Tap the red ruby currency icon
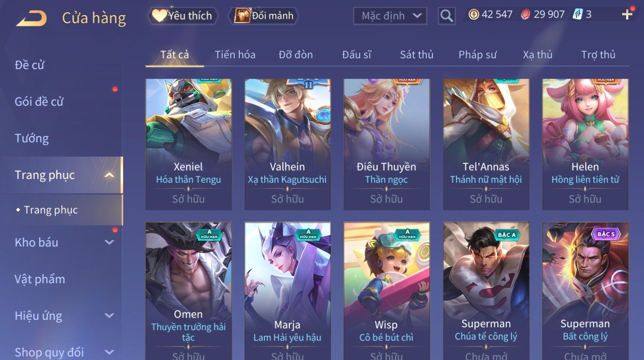The image size is (644, 360). (525, 15)
